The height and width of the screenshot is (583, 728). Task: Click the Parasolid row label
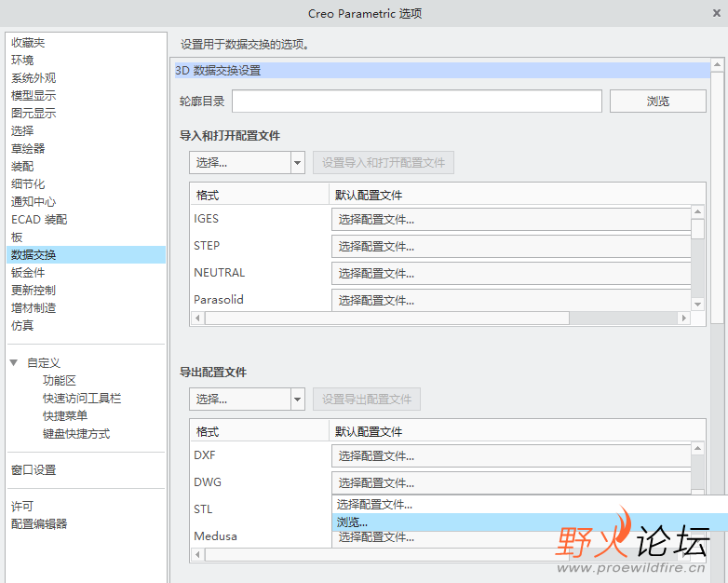pyautogui.click(x=219, y=300)
